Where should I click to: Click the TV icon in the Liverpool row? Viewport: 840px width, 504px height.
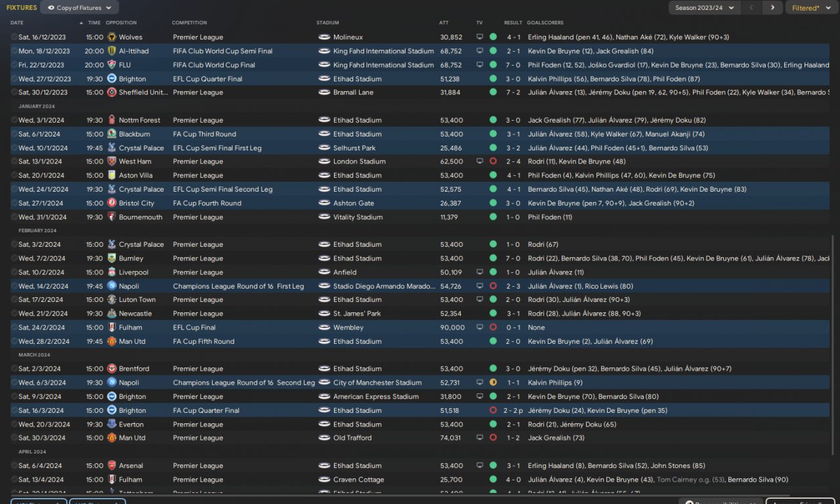point(480,272)
